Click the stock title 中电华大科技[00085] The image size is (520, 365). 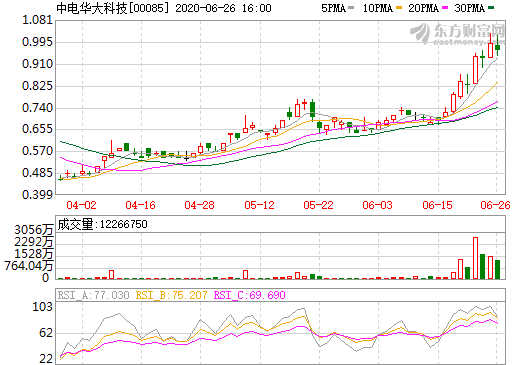(113, 8)
